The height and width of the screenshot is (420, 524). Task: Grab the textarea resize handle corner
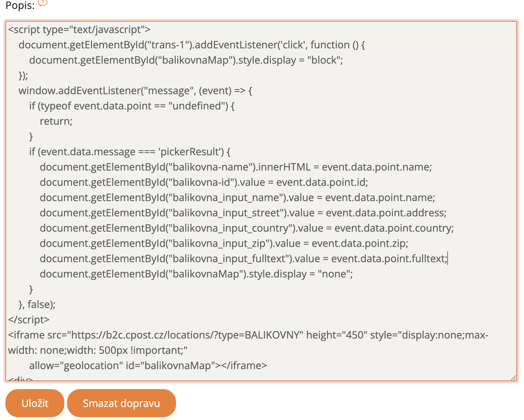pyautogui.click(x=513, y=377)
